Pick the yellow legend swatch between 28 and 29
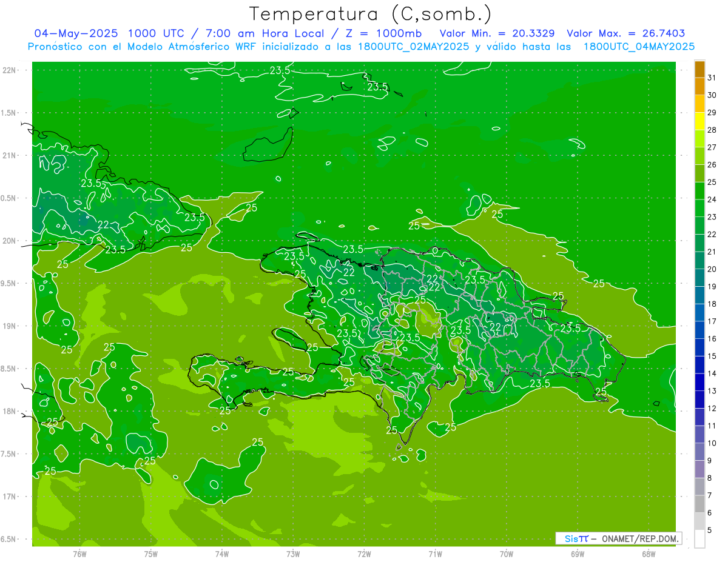The width and height of the screenshot is (728, 562). tap(699, 121)
